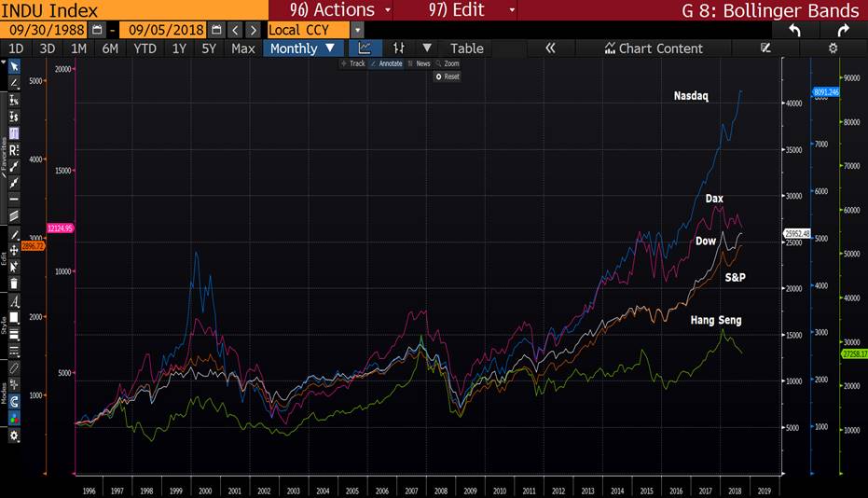Select the 6M range tab

tap(110, 48)
